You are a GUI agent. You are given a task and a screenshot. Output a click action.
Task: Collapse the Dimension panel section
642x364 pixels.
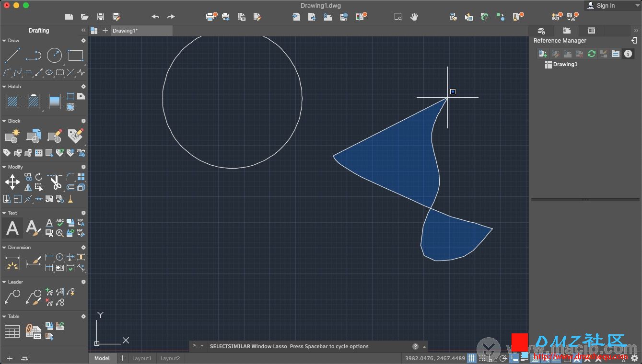pyautogui.click(x=4, y=248)
